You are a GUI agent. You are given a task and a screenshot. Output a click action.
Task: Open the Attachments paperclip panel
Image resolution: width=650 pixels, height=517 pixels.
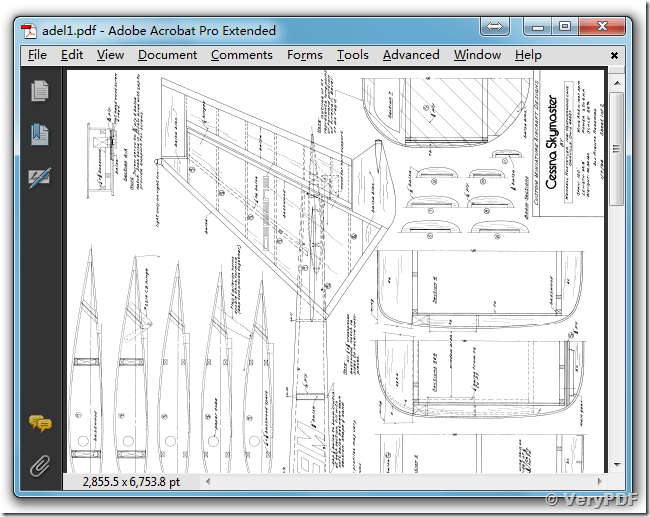pyautogui.click(x=40, y=466)
